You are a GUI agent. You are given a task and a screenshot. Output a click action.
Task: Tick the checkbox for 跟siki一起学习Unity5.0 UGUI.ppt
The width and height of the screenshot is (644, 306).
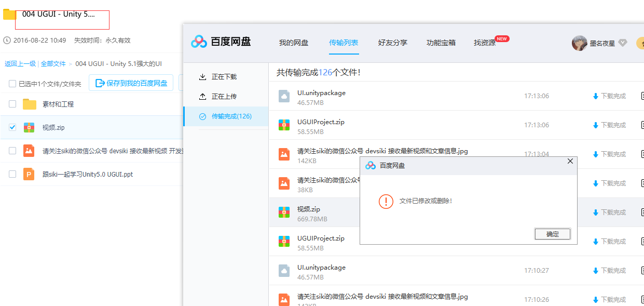[x=12, y=174]
